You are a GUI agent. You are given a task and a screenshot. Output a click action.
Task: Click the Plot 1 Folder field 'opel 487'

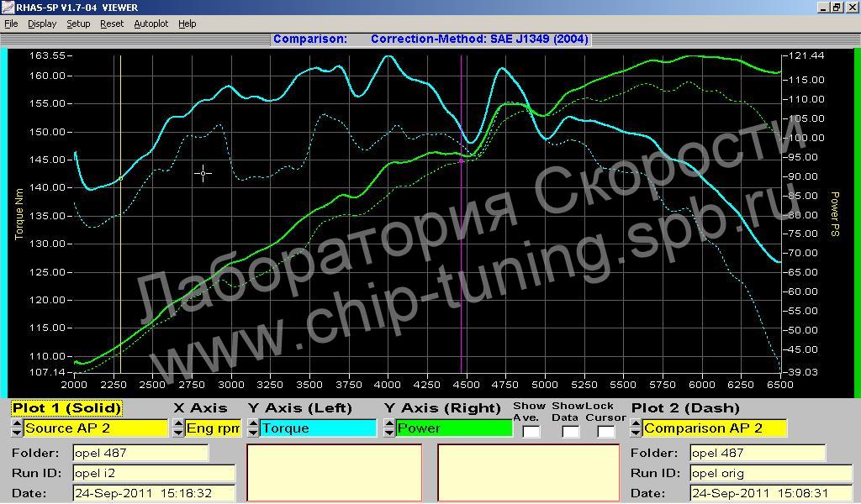point(140,453)
